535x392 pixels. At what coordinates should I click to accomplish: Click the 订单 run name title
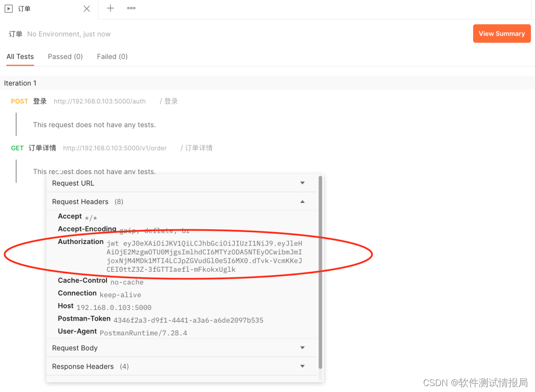[15, 34]
